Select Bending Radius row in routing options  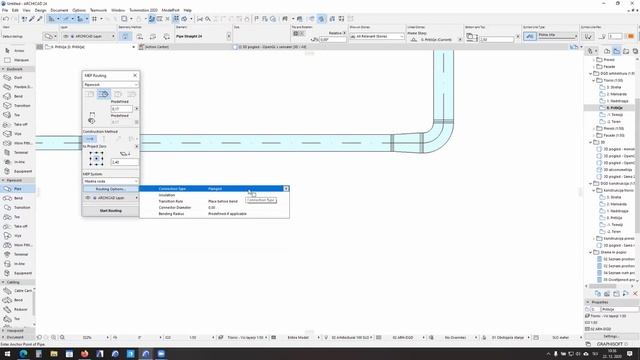click(x=214, y=214)
